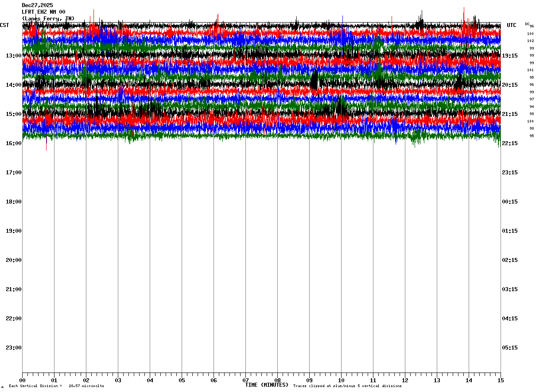Click minute 10 on the time axis
This screenshot has height=392, width=536.
tap(341, 380)
